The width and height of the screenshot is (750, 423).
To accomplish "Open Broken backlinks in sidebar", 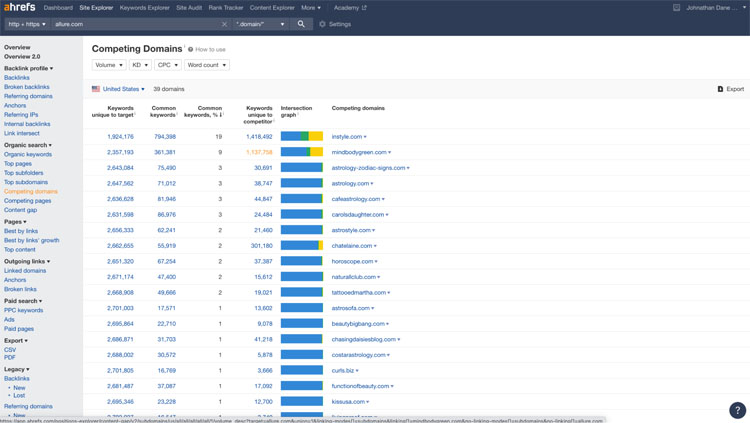I will click(27, 87).
